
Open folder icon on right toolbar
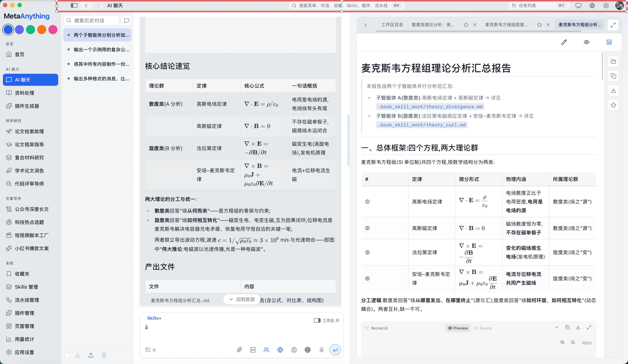613,61
